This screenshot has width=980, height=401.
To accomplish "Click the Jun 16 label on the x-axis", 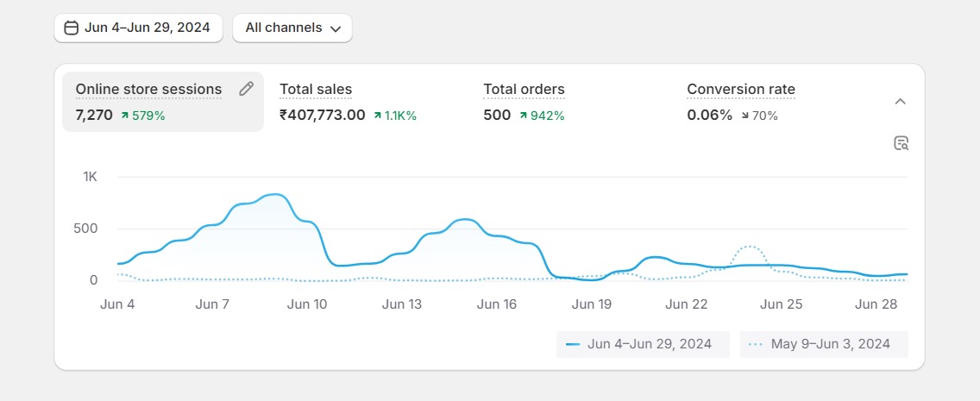I will point(496,304).
